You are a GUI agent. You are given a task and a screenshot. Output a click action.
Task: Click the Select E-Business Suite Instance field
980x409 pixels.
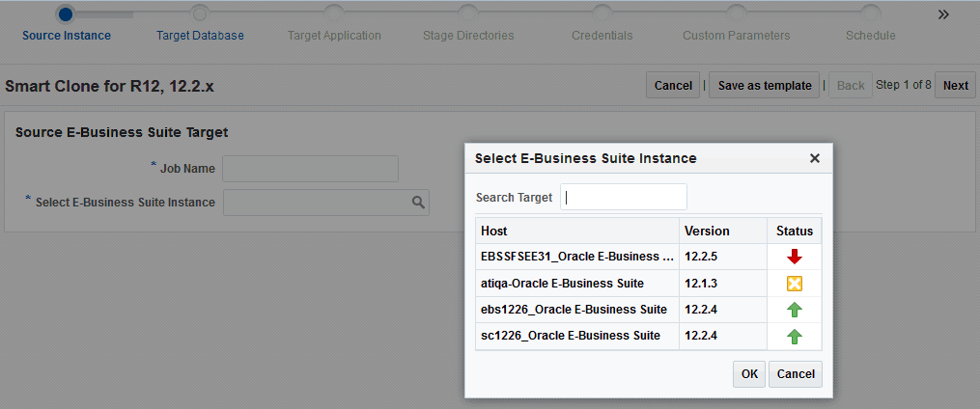click(325, 203)
